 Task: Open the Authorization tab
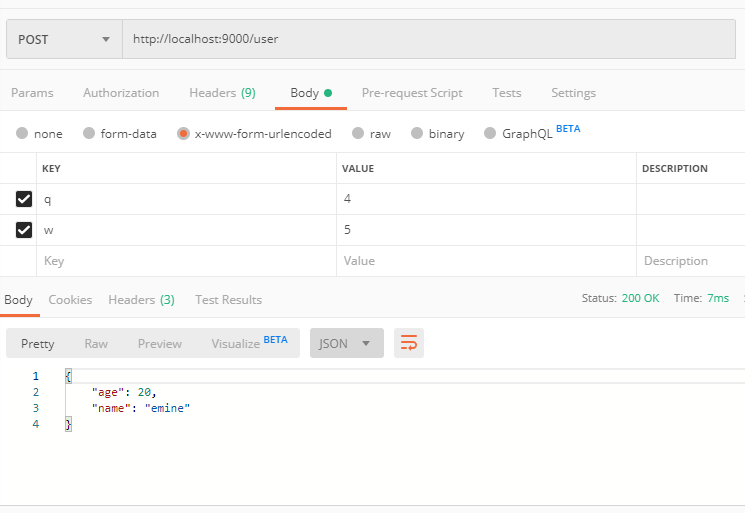click(121, 93)
